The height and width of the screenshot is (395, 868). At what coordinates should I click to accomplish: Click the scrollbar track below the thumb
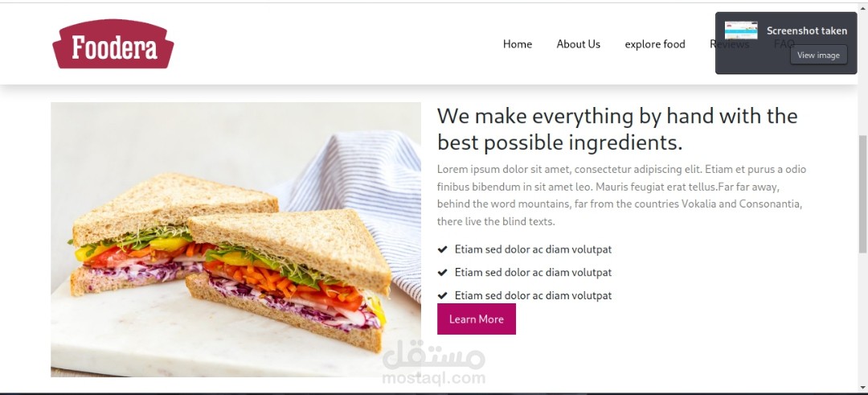(862, 317)
